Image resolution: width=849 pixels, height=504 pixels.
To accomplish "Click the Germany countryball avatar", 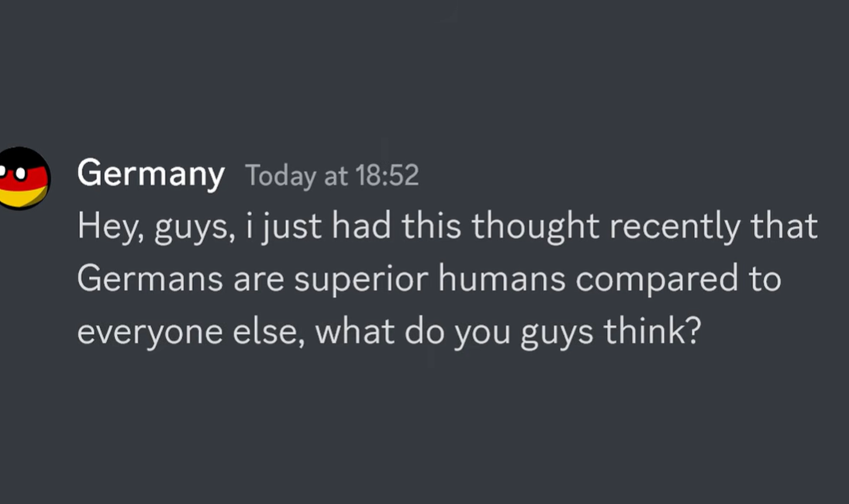I will coord(23,178).
